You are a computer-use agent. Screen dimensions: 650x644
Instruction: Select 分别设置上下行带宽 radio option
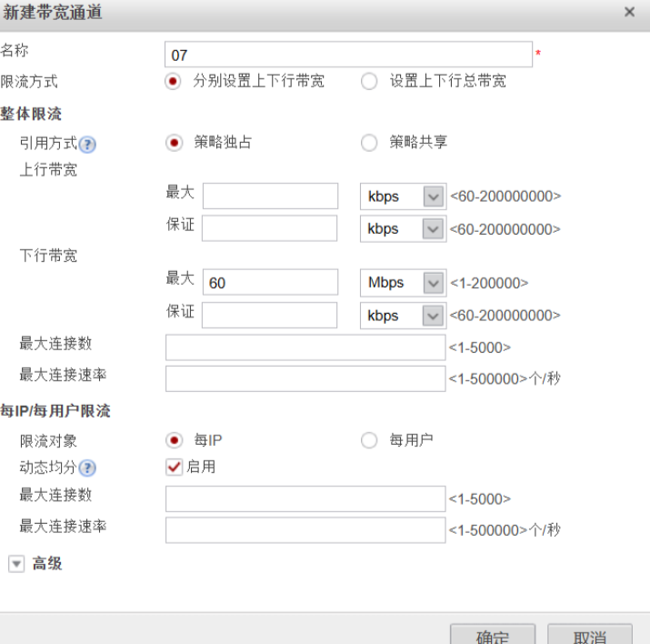pos(173,81)
